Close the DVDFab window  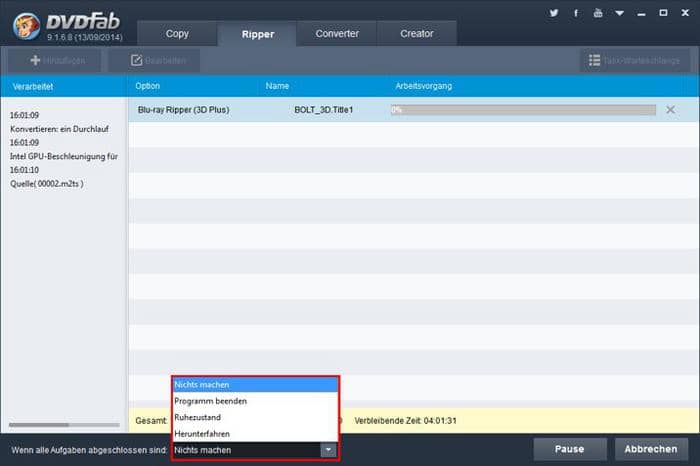point(685,13)
